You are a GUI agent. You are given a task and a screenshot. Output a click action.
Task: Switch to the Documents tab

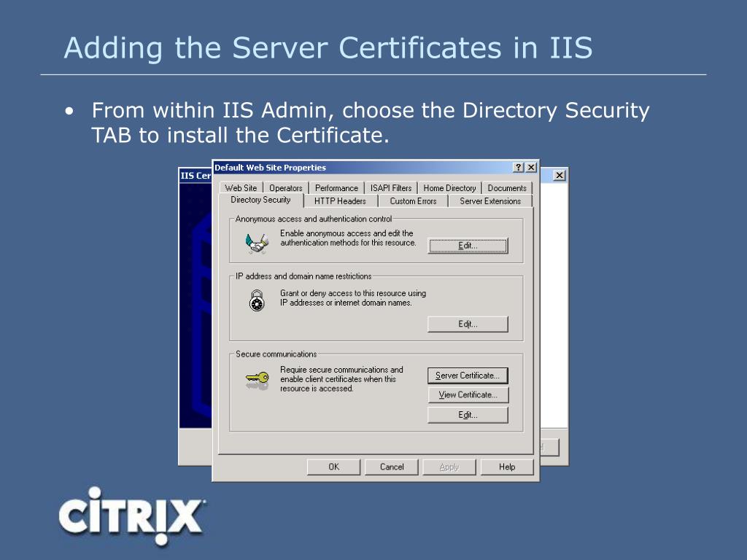click(507, 188)
